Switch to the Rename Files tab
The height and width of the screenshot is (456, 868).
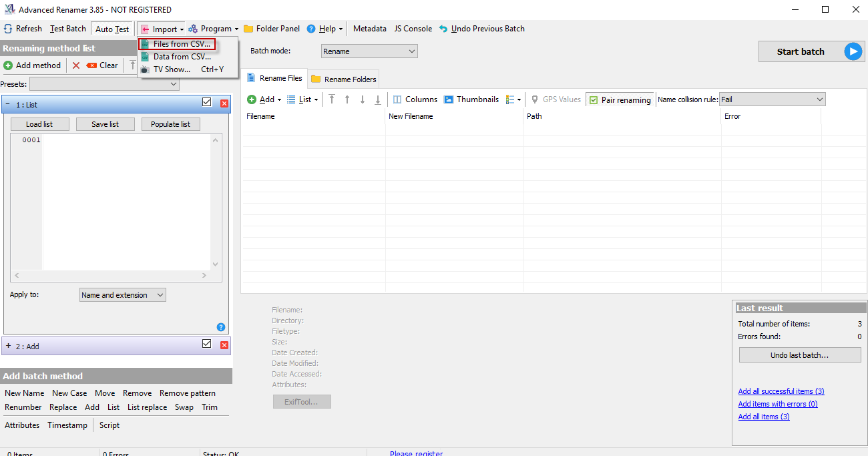(x=274, y=78)
